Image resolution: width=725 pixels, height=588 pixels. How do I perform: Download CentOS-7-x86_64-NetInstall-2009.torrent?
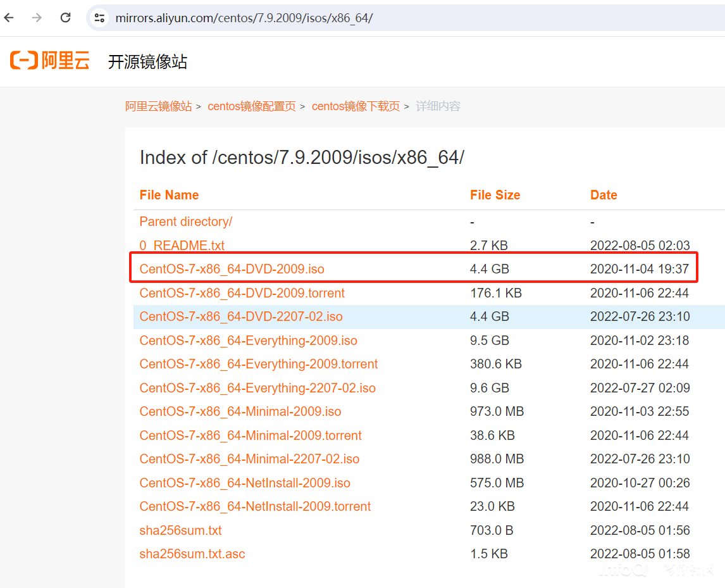(x=255, y=506)
